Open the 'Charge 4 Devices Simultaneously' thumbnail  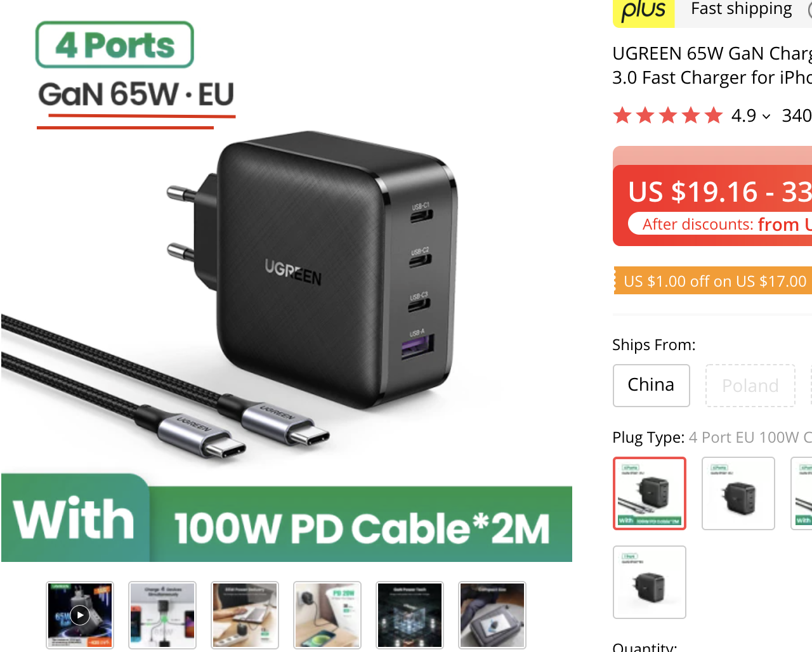pyautogui.click(x=162, y=615)
